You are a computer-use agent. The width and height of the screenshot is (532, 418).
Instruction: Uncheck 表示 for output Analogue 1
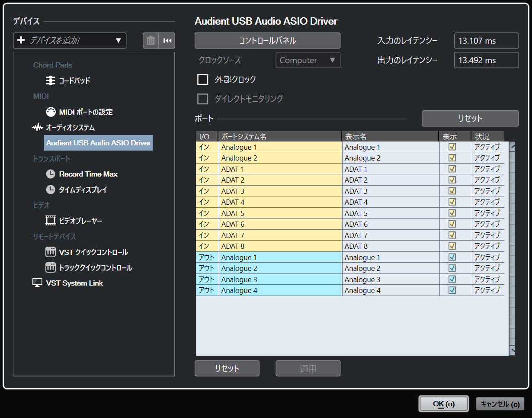click(x=452, y=257)
